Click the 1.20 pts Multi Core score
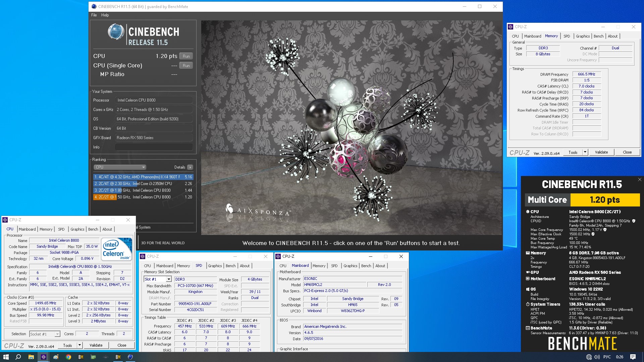The height and width of the screenshot is (362, 644). tap(605, 200)
